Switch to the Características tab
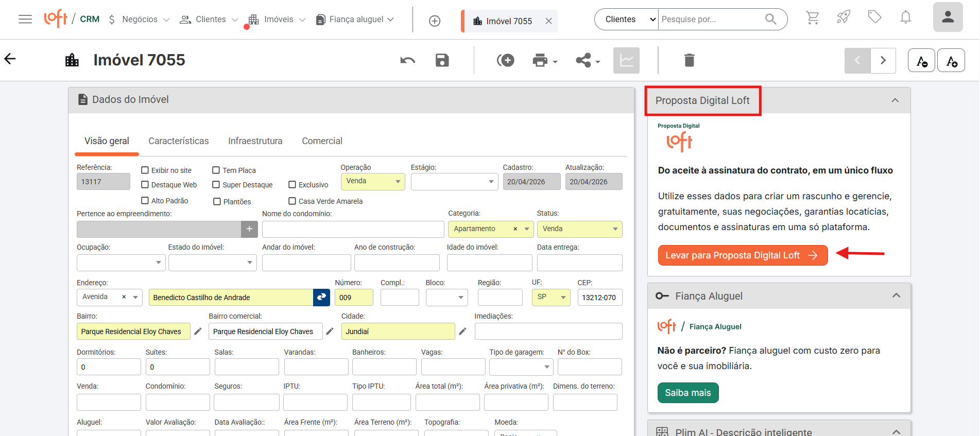Screen dimensions: 980x436 coord(178,141)
